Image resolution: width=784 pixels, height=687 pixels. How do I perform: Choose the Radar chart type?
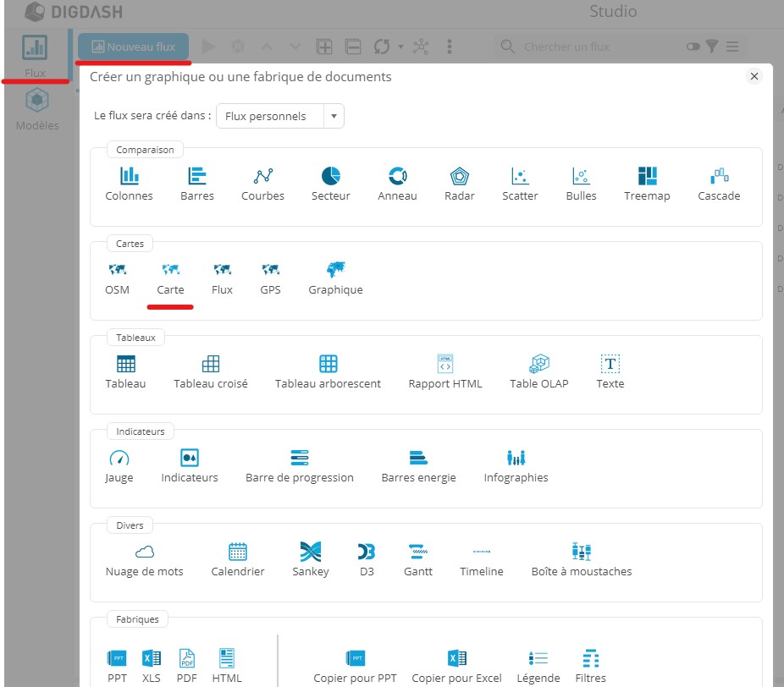(x=459, y=184)
